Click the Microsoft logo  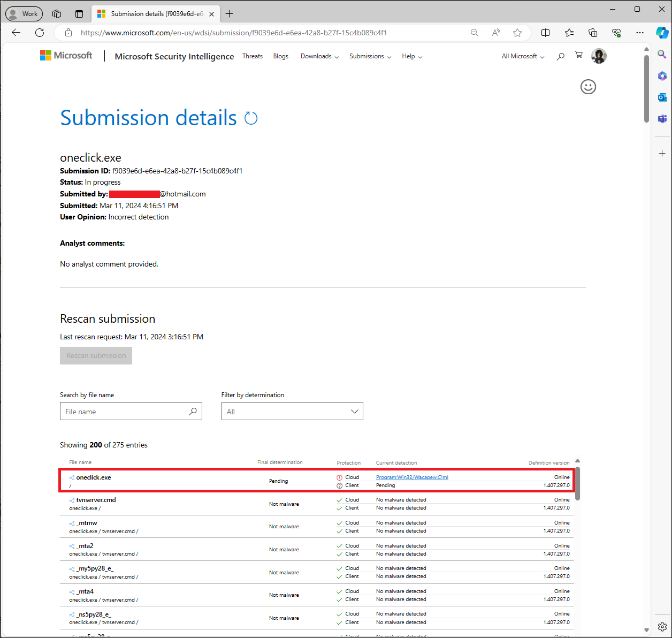point(66,56)
